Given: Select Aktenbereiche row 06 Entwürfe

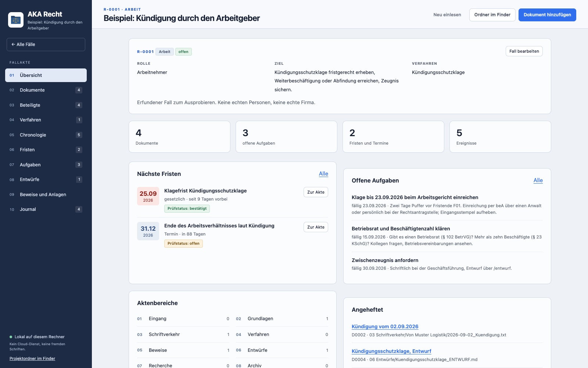Looking at the screenshot, I should (282, 350).
